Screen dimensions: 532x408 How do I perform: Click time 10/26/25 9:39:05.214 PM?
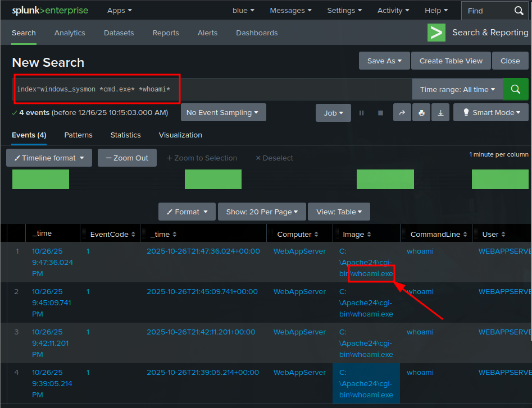click(x=52, y=383)
